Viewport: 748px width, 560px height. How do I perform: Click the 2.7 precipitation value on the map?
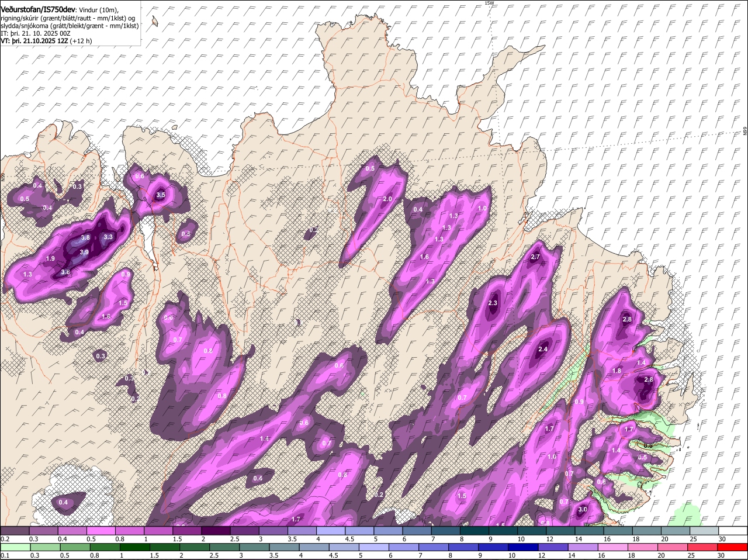point(535,257)
